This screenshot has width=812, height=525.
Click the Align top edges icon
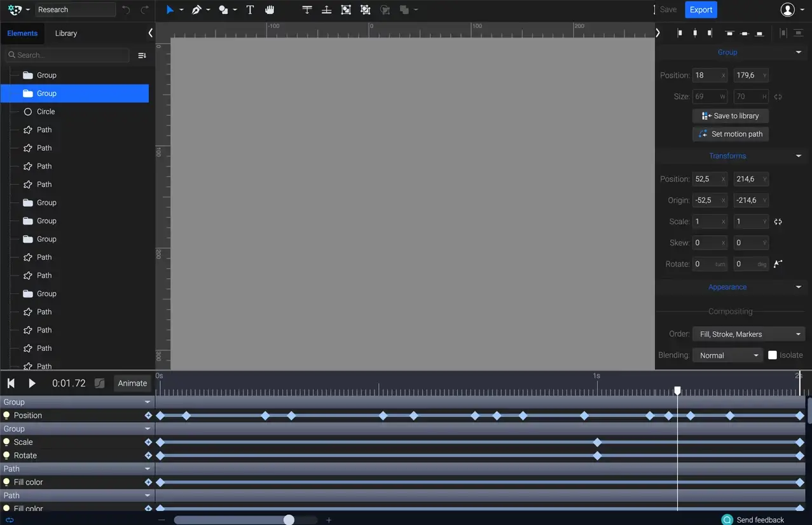click(729, 33)
